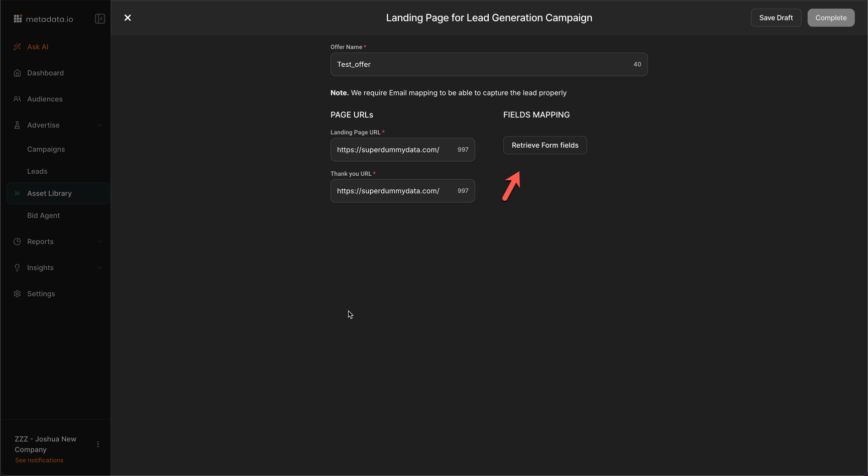
Task: Click the Dashboard home icon
Action: [x=18, y=73]
